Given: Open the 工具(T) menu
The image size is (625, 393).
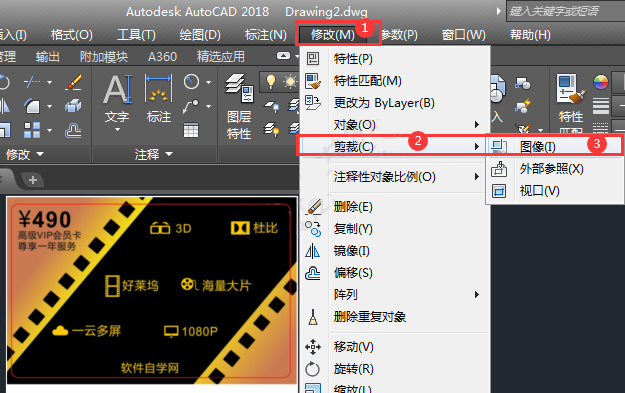Looking at the screenshot, I should point(136,35).
